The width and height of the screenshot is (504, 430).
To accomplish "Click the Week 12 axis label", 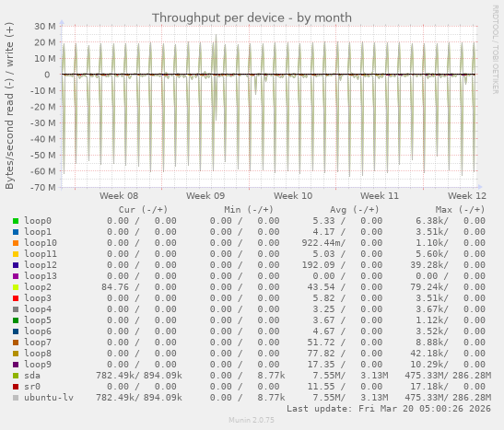I will 467,196.
